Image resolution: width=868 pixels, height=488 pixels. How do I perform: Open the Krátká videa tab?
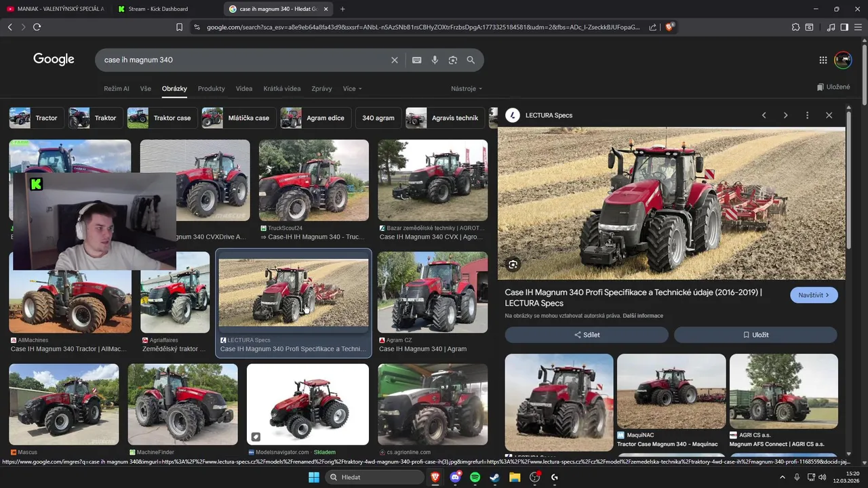point(282,89)
